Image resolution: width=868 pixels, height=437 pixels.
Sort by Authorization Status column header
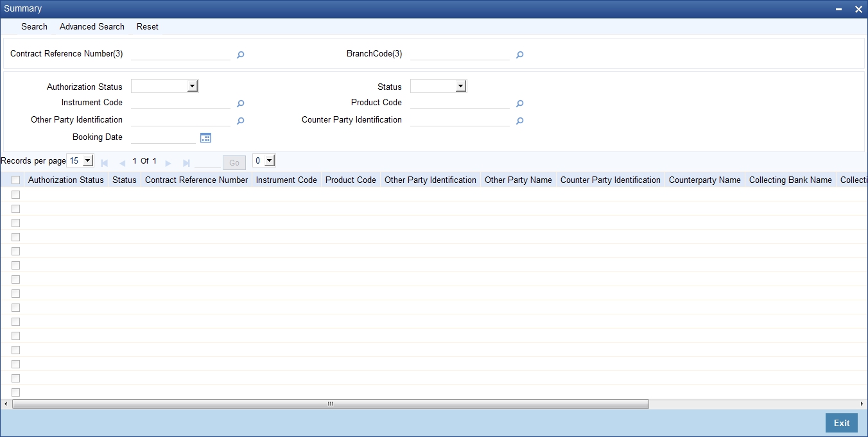pos(66,180)
